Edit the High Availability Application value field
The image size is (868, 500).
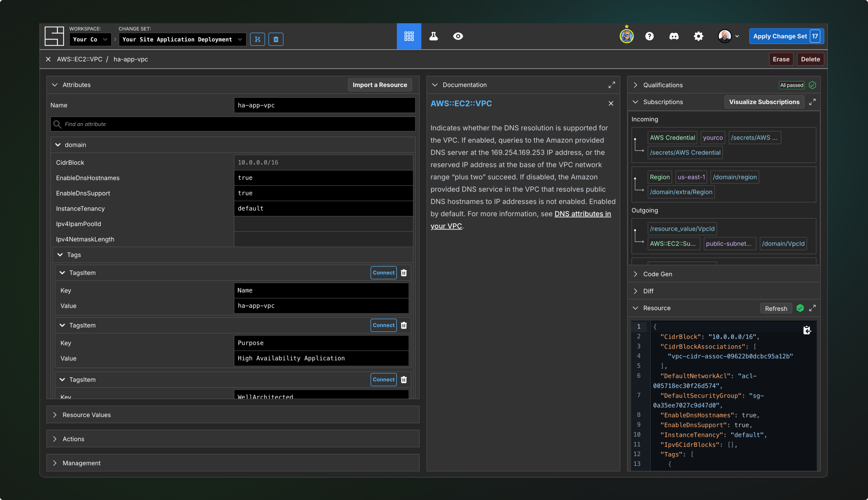click(x=322, y=359)
